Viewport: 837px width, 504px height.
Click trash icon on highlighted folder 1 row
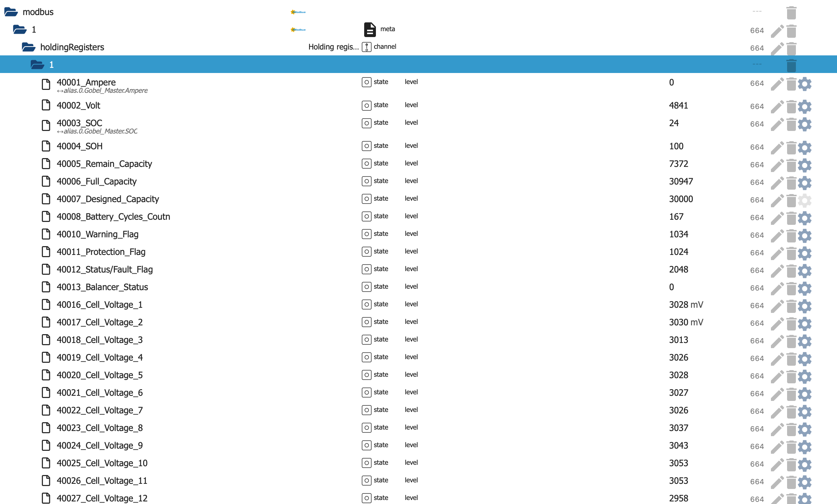click(791, 65)
